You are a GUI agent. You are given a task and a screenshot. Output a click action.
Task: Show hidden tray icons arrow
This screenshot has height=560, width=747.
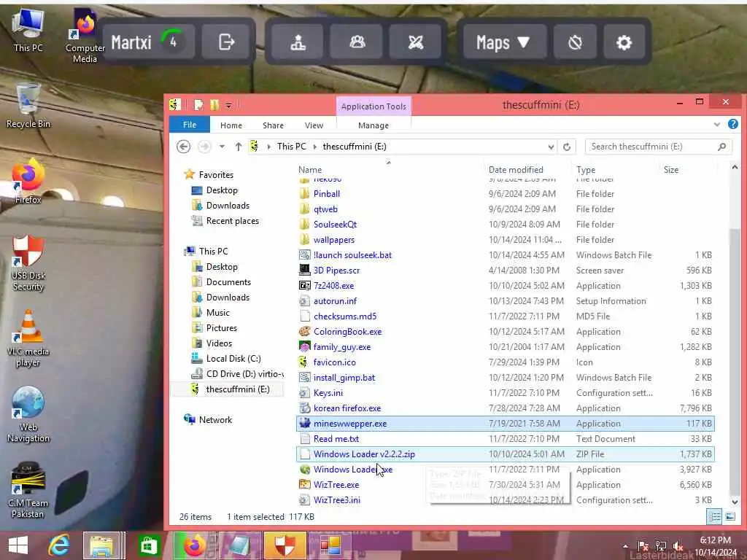click(625, 546)
